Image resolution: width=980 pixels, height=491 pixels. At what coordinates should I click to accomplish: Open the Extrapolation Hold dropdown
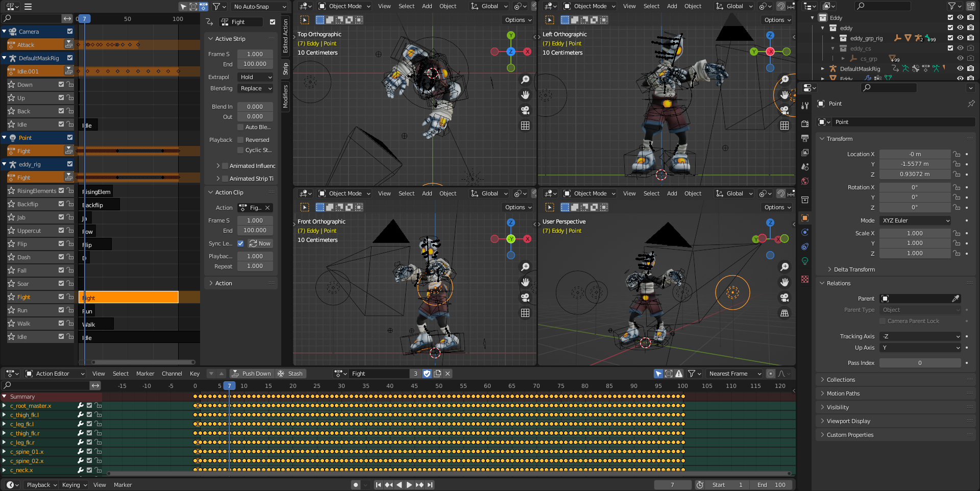[x=256, y=77]
